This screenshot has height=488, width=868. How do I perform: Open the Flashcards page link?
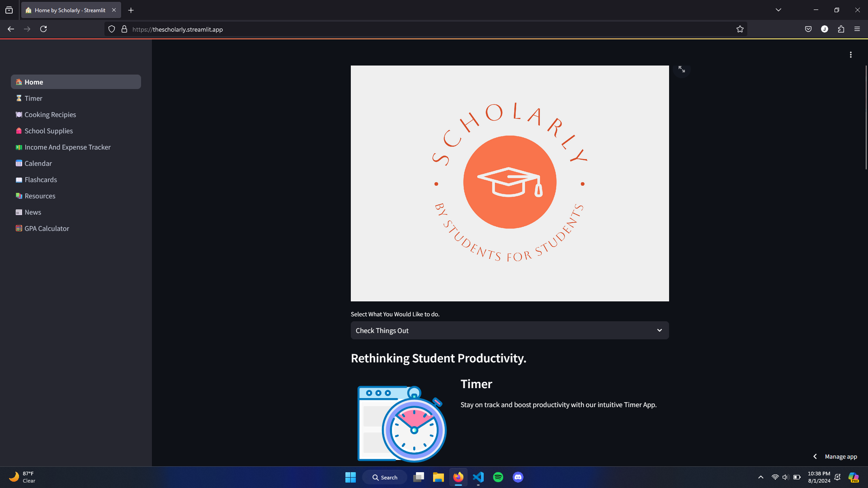pyautogui.click(x=41, y=180)
